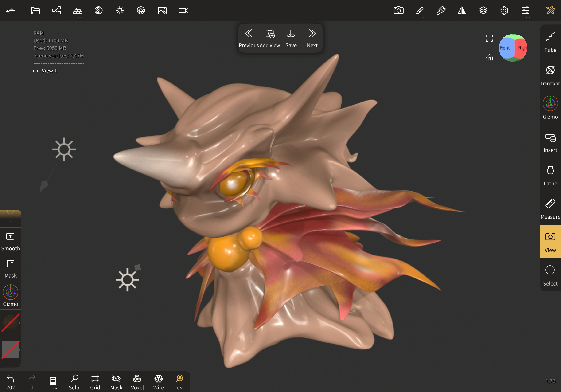This screenshot has height=392, width=561.
Task: Click the minus slider handle at left panel top
Action: 10,212
